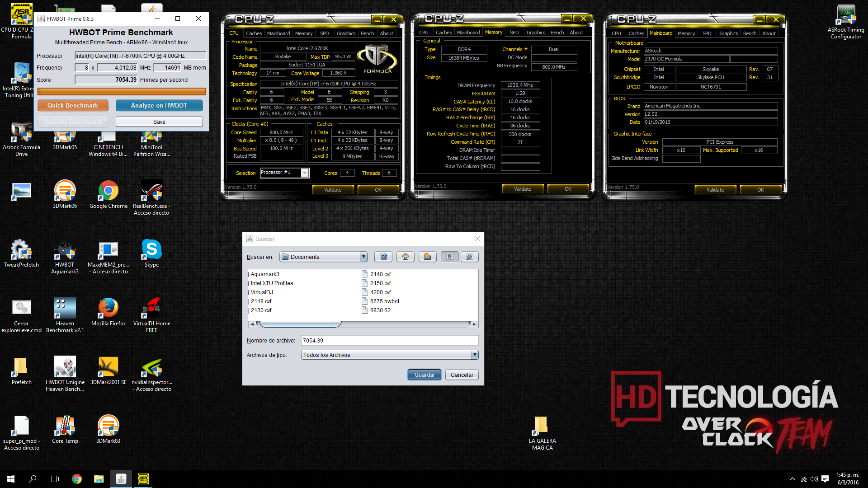868x488 pixels.
Task: Click the Save button in HWBOT Prime
Action: click(x=159, y=122)
